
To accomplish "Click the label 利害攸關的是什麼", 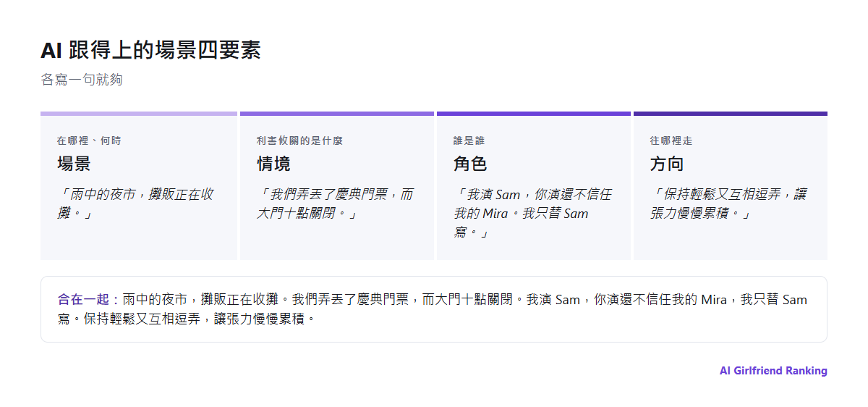I will 299,140.
